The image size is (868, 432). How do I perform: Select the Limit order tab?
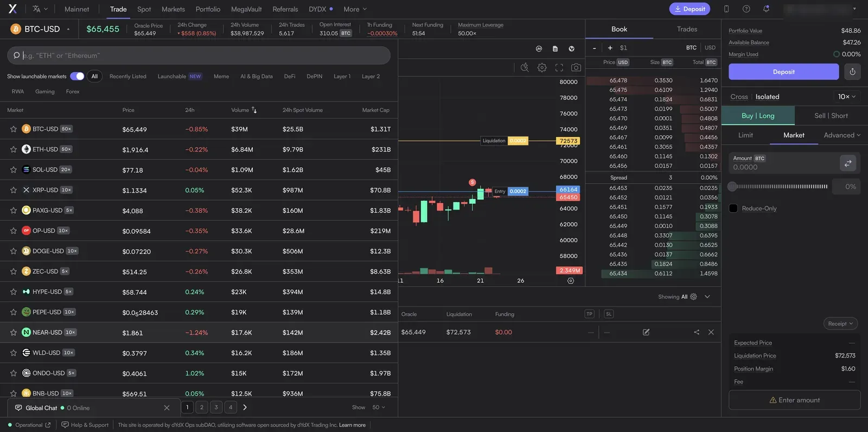point(745,135)
